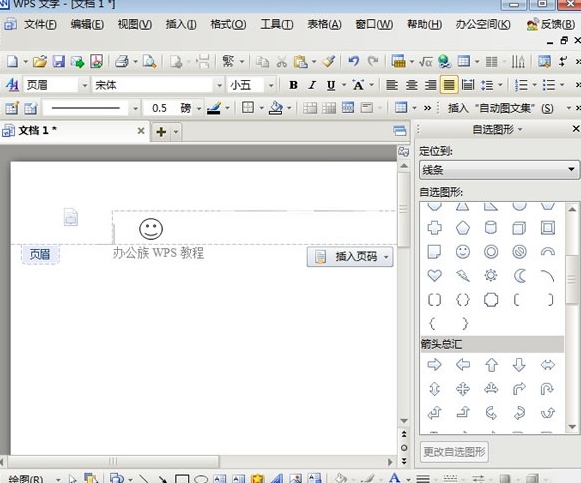Image resolution: width=581 pixels, height=483 pixels.
Task: Open the 插入(I) menu
Action: [181, 24]
